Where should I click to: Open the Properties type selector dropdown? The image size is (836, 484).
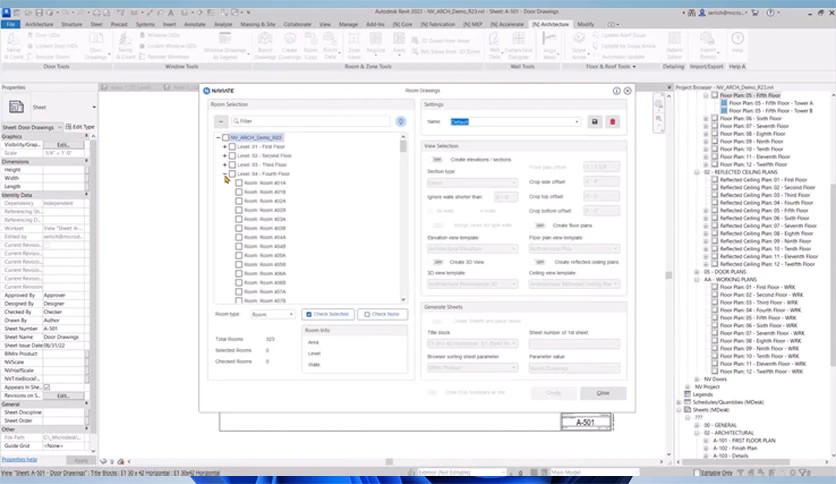click(94, 107)
